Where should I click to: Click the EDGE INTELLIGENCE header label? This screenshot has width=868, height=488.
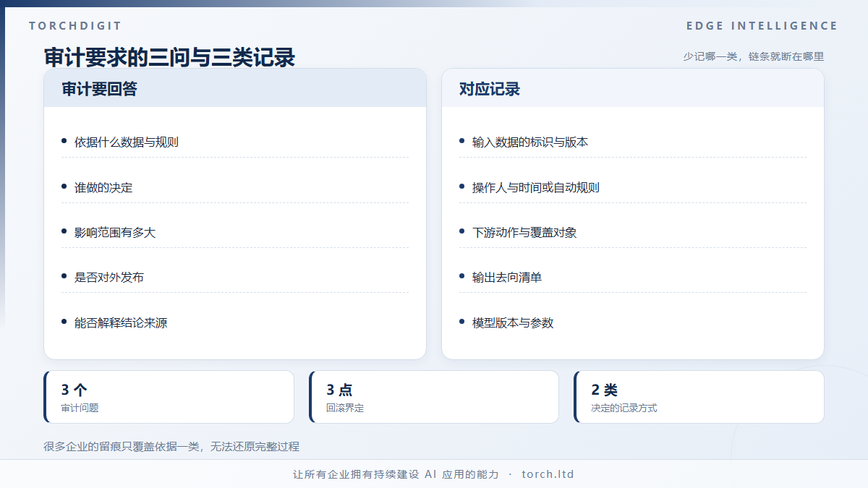[762, 26]
